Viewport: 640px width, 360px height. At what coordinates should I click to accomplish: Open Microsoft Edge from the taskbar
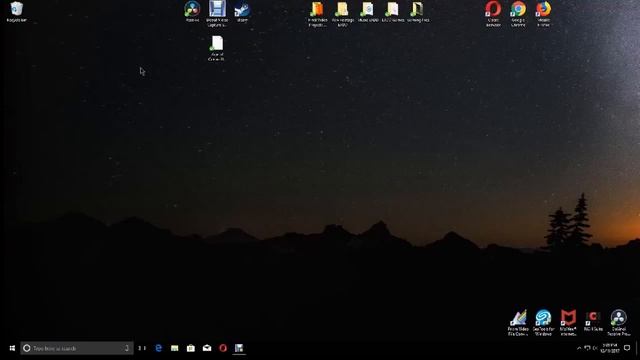(158, 348)
